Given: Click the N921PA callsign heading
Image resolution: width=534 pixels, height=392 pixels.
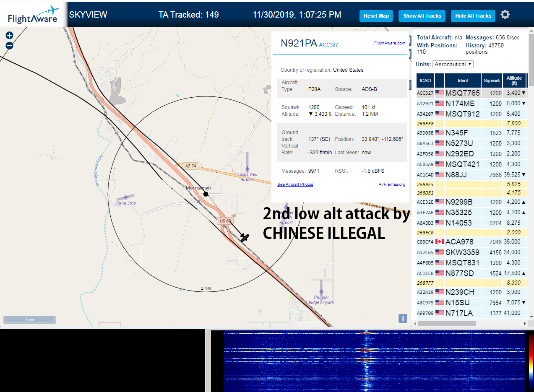Looking at the screenshot, I should [x=299, y=43].
